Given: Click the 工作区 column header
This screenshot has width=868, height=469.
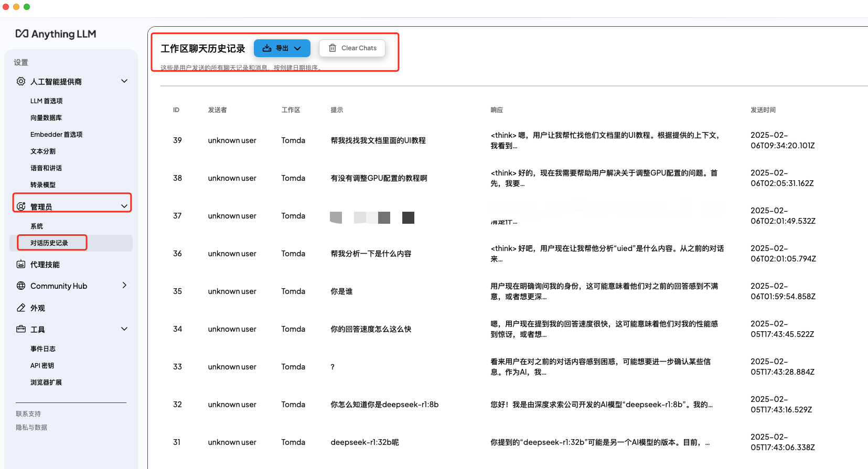Looking at the screenshot, I should coord(291,110).
